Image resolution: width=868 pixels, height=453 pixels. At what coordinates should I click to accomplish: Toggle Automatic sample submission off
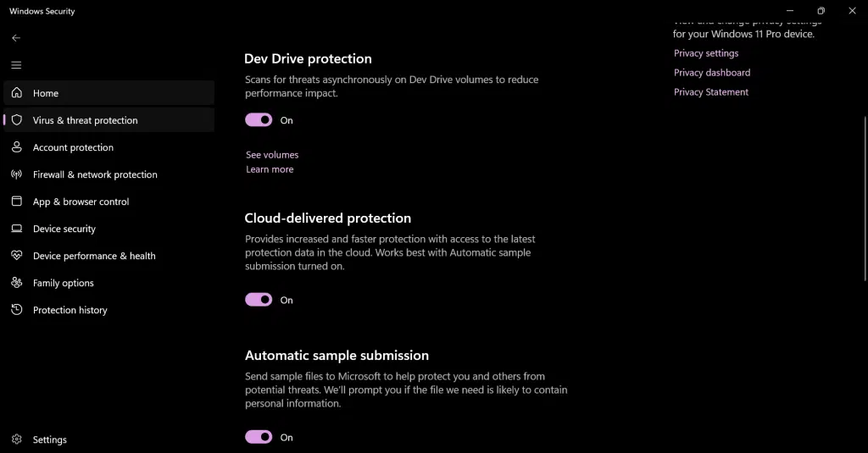[259, 437]
